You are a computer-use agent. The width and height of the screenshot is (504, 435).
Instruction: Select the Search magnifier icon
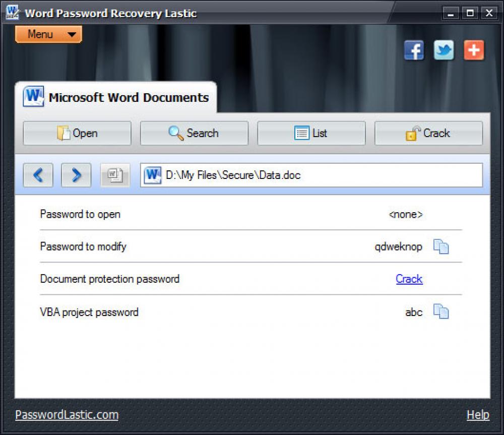tap(174, 133)
